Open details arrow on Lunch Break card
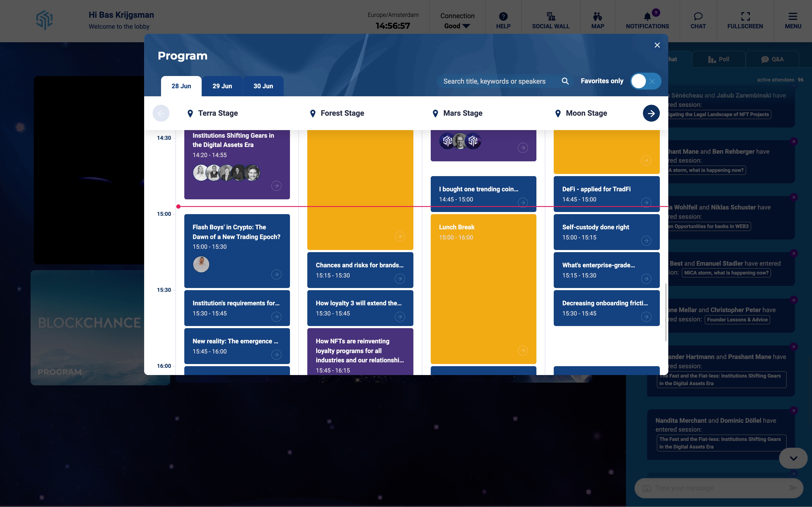Viewport: 812px width, 507px height. click(522, 350)
